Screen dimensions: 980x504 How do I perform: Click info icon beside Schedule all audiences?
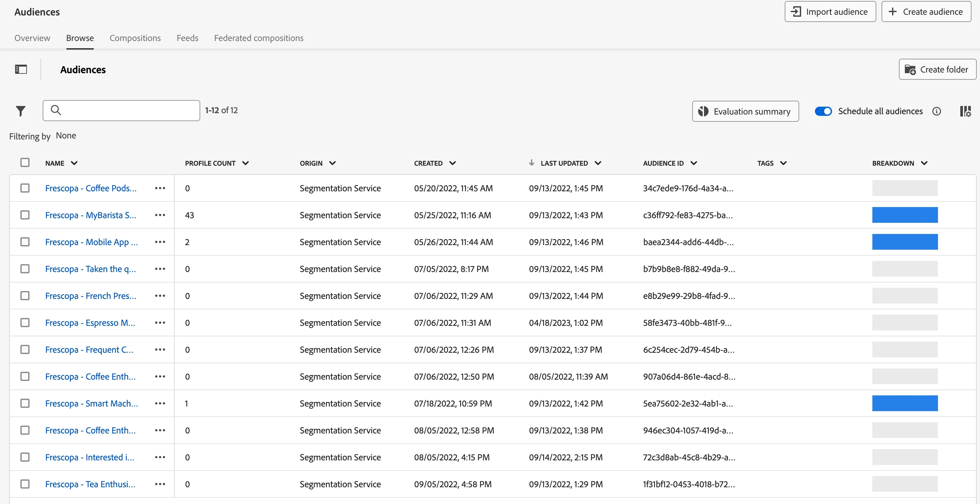(x=936, y=111)
